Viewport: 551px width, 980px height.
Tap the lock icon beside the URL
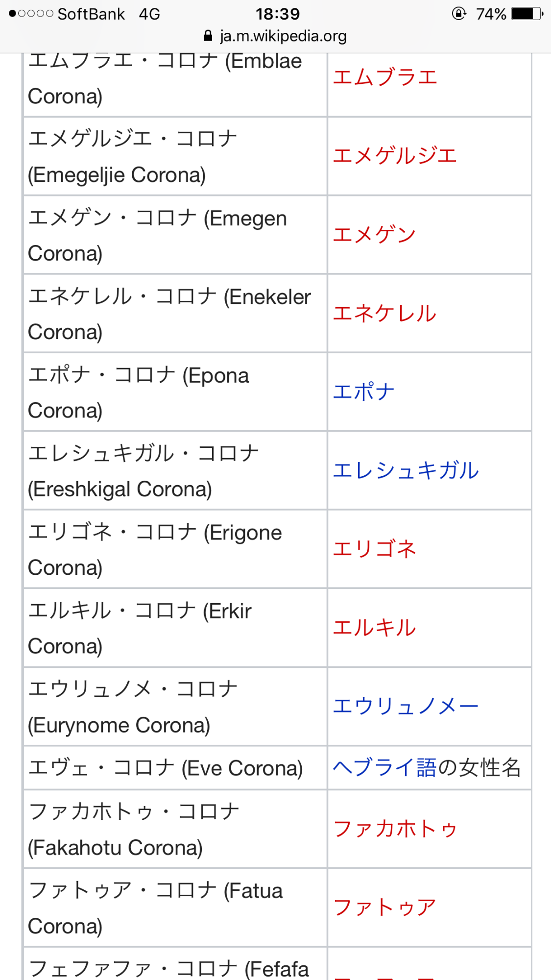point(208,36)
